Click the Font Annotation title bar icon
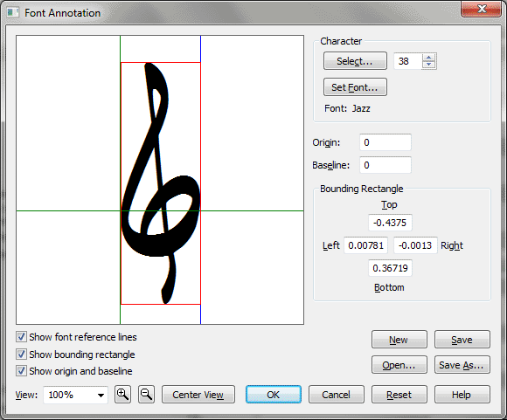The image size is (507, 420). click(13, 12)
